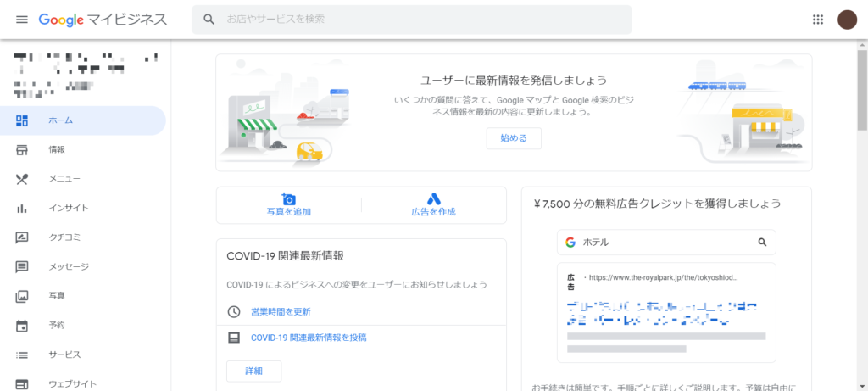Open the 情報 sidebar item
This screenshot has width=868, height=391.
tap(83, 149)
